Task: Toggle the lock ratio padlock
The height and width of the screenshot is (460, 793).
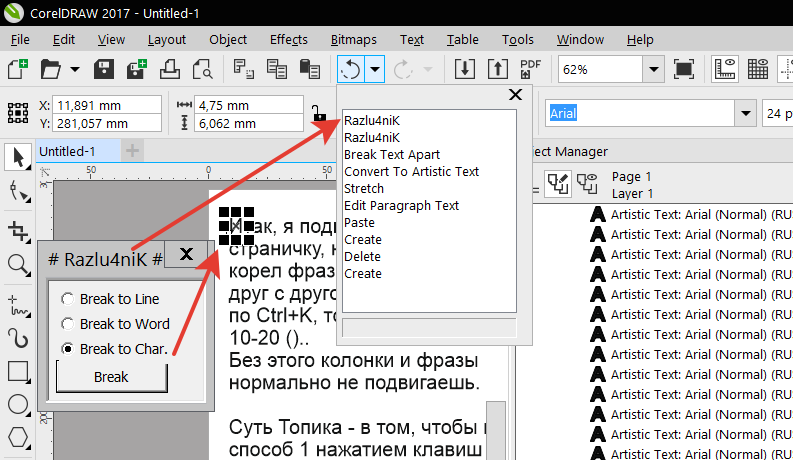Action: tap(319, 113)
